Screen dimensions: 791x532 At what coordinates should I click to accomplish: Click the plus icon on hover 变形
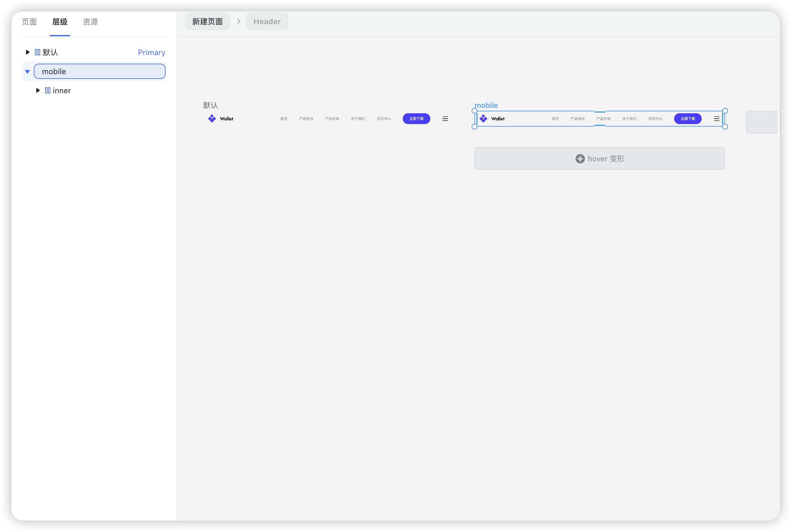[580, 159]
